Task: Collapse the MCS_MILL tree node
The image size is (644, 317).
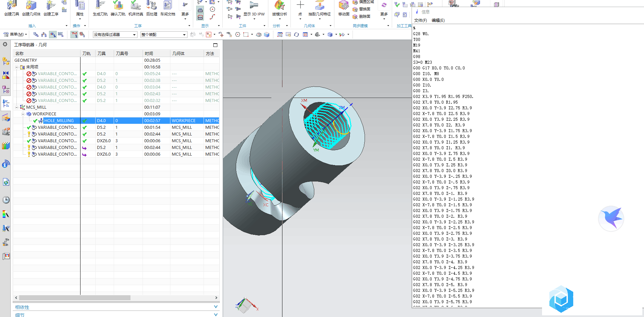Action: point(16,107)
